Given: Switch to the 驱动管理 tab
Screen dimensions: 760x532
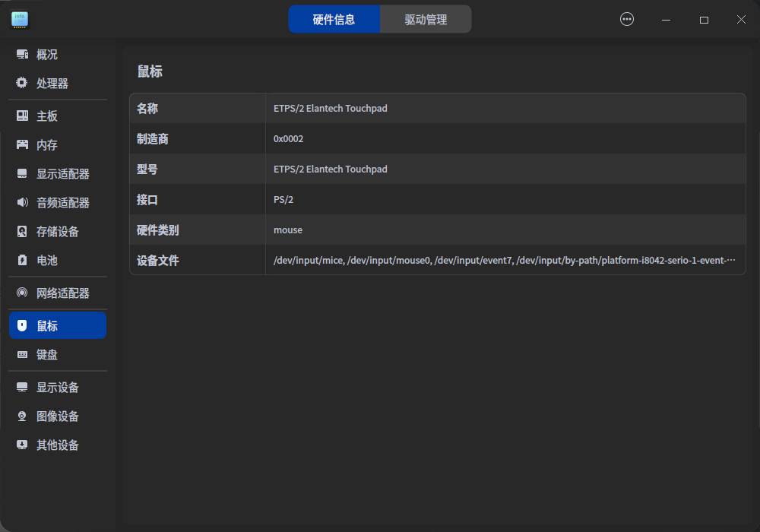Looking at the screenshot, I should tap(426, 20).
